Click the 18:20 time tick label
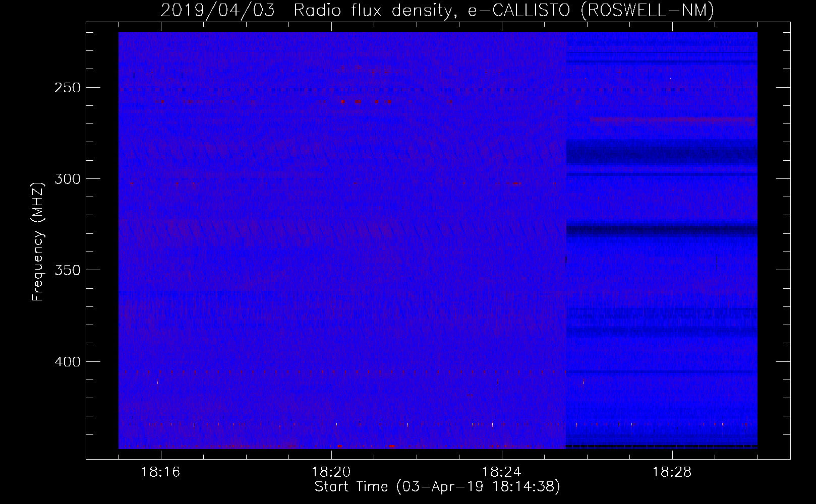The image size is (816, 504). coord(331,472)
